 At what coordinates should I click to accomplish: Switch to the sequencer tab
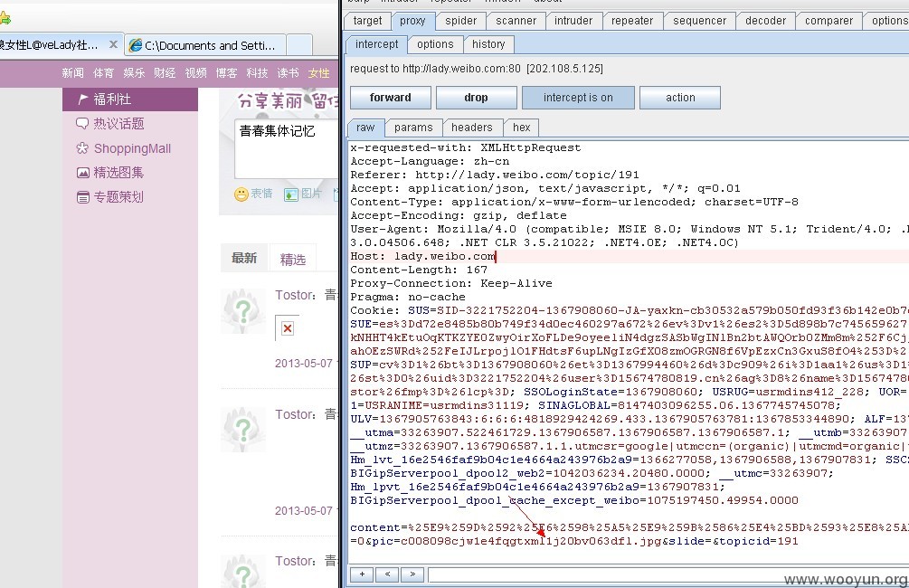699,21
